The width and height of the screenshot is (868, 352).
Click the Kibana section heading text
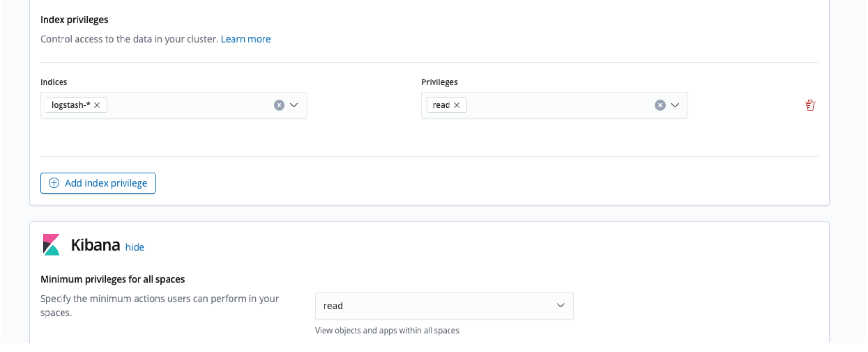point(95,245)
